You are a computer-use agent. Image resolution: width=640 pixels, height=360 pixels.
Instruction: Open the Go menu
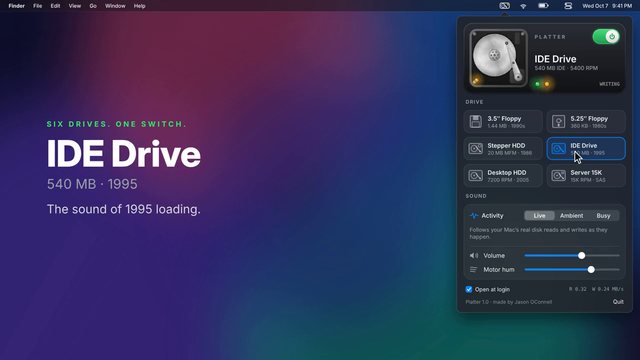click(93, 6)
